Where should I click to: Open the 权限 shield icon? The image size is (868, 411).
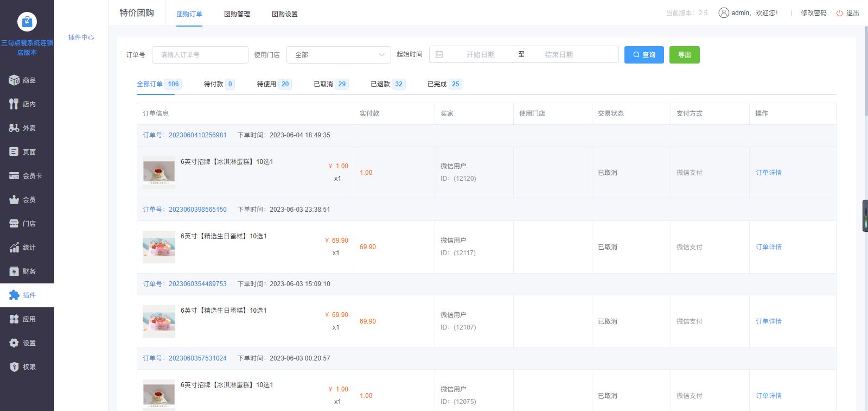pyautogui.click(x=14, y=367)
